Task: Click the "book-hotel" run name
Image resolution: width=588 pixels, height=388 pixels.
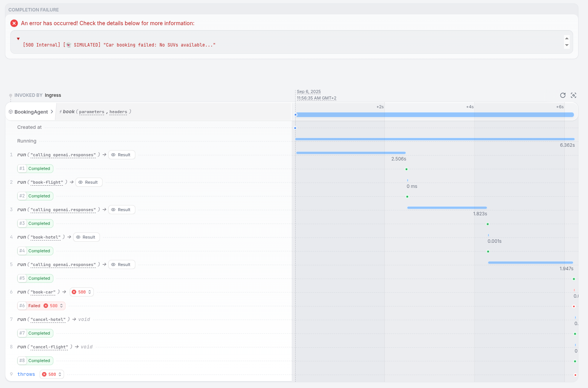Action: (46, 237)
